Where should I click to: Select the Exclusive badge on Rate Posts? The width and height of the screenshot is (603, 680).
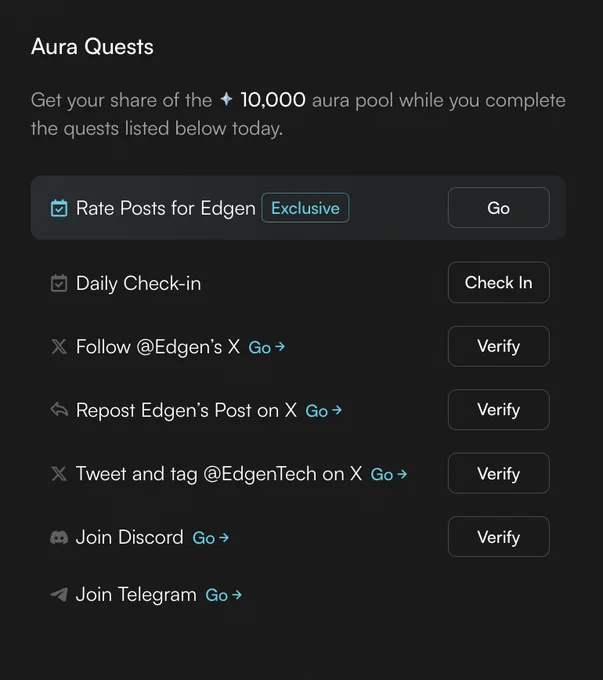point(305,208)
